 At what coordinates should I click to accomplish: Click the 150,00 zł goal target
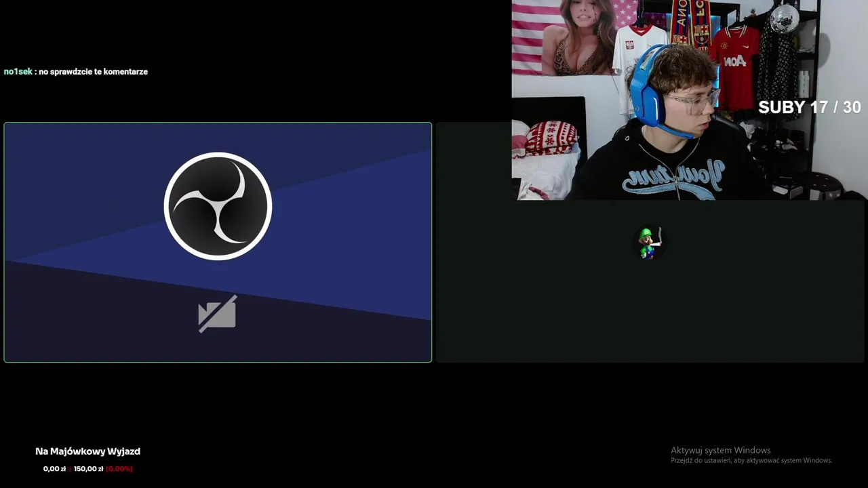pos(88,469)
